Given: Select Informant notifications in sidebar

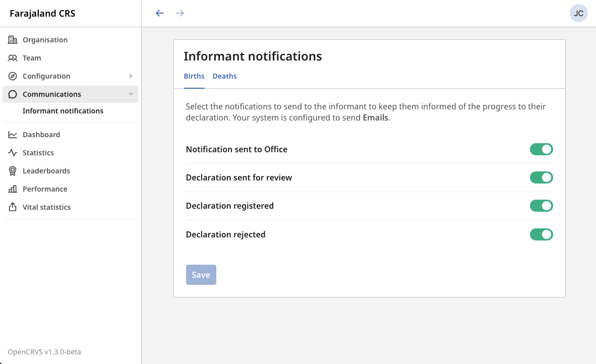Looking at the screenshot, I should [63, 111].
